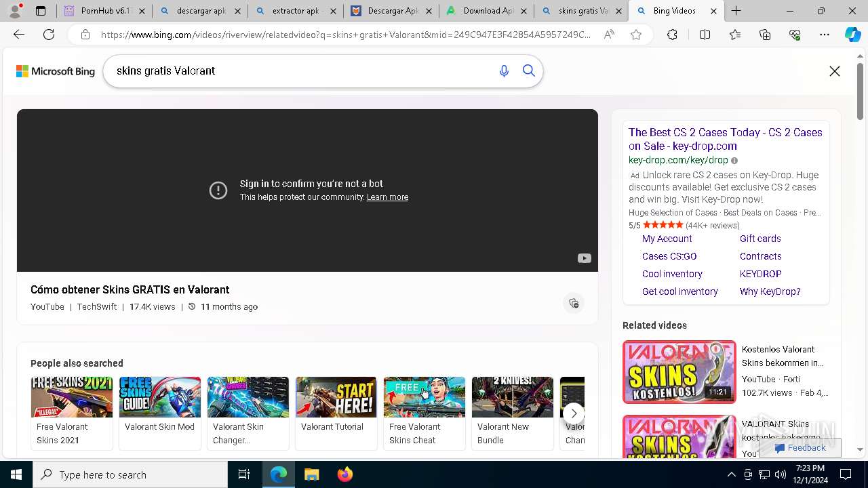Viewport: 868px width, 488px height.
Task: Open the Cases CS:GO link
Action: coord(669,256)
